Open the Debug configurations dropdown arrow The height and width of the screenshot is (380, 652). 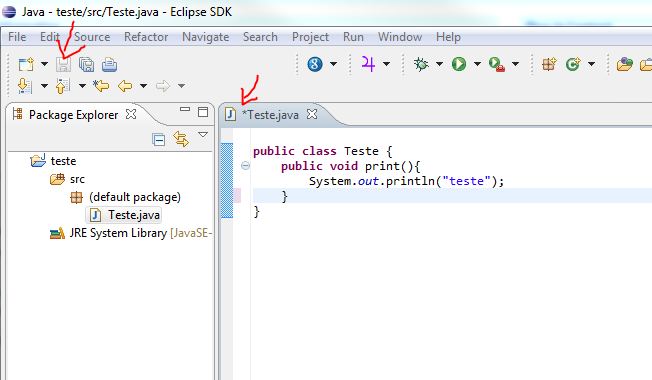[439, 64]
